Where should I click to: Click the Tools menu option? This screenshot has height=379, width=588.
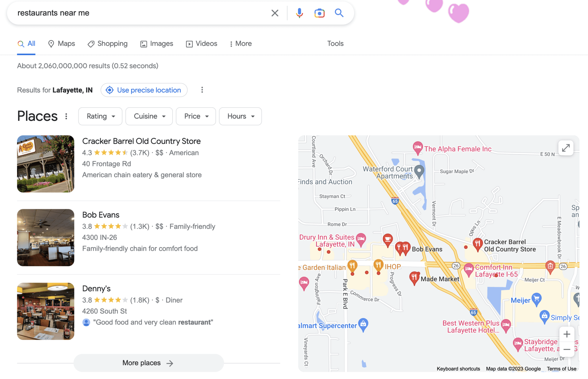pos(335,43)
